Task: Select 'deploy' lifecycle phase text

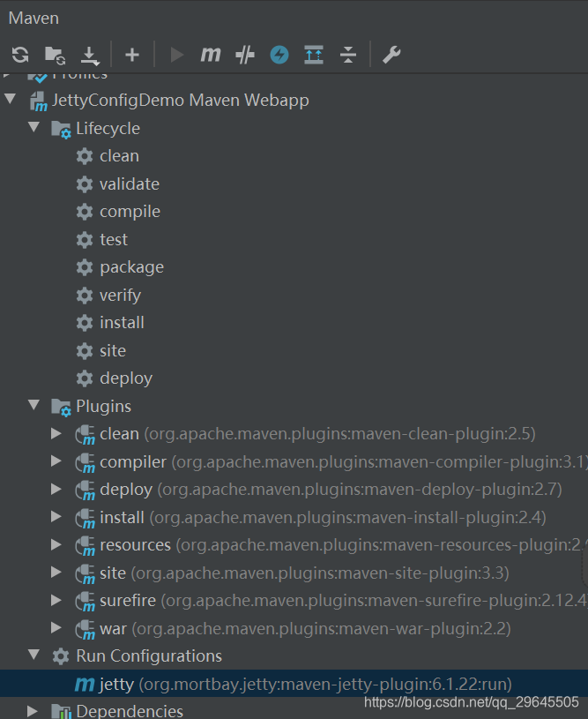Action: pos(126,378)
